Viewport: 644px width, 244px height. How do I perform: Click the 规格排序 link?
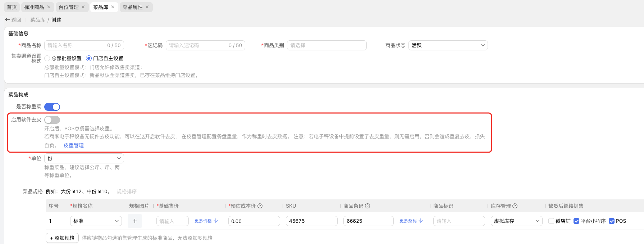(127, 191)
